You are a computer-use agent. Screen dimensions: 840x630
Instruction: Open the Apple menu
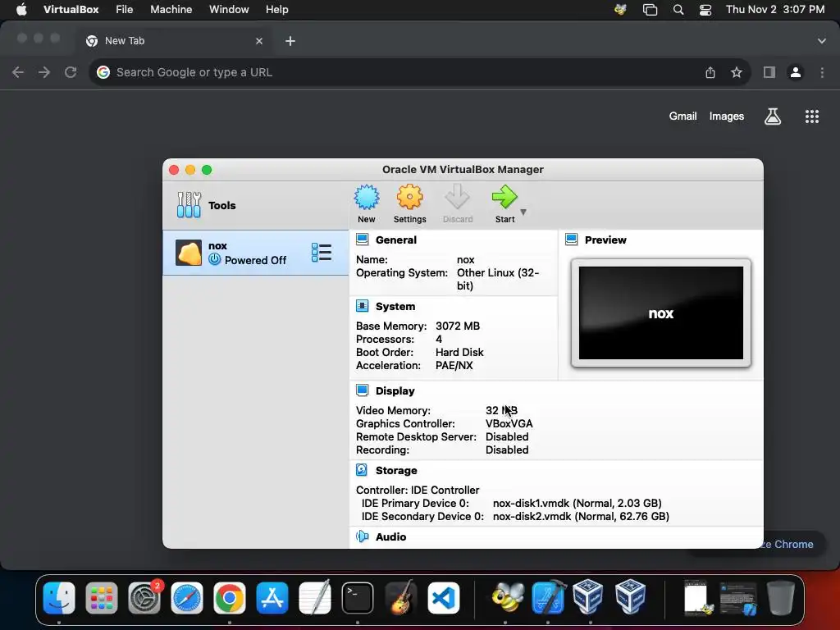pyautogui.click(x=21, y=10)
